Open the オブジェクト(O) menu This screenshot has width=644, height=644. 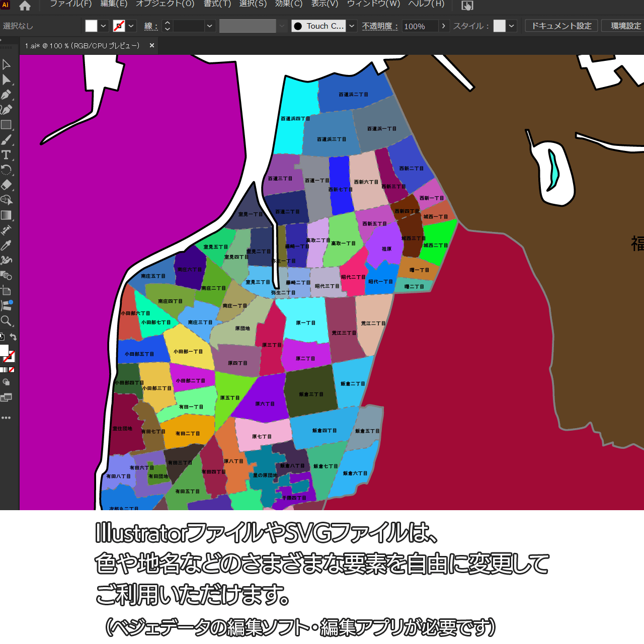click(165, 4)
